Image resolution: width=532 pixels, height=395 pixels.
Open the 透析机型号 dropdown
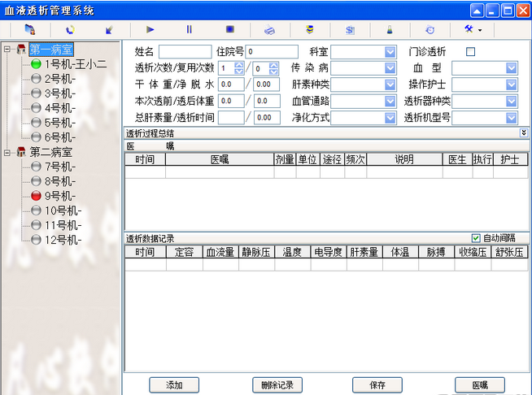tap(512, 118)
